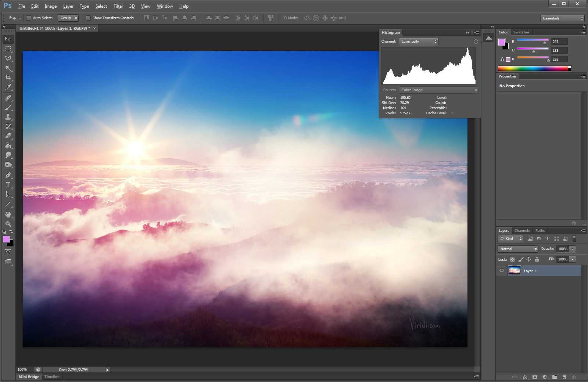
Task: Select the Magic Wand tool
Action: (x=8, y=68)
